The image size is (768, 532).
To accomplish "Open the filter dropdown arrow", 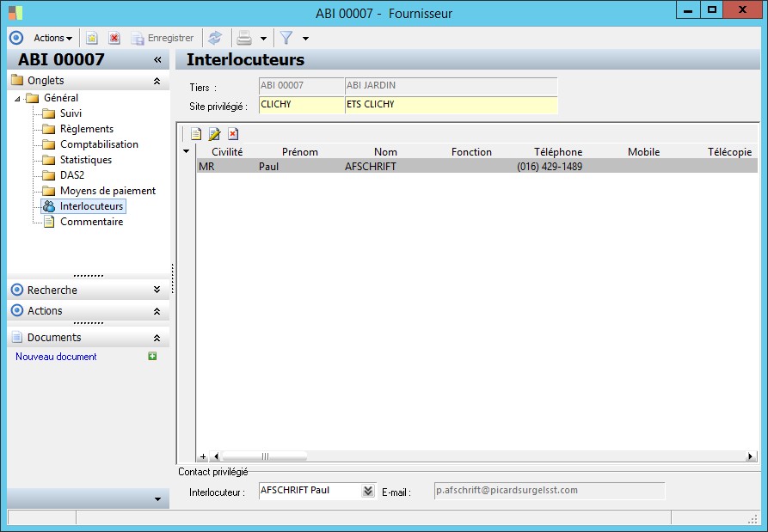I will tap(305, 38).
